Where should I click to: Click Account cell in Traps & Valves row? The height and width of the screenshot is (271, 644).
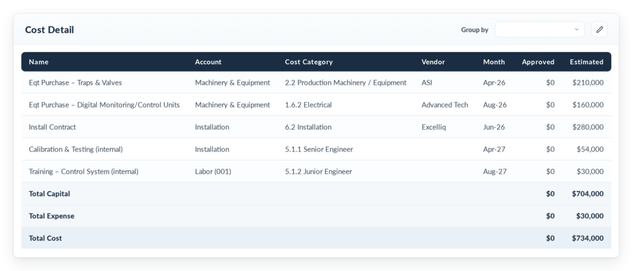pyautogui.click(x=233, y=82)
